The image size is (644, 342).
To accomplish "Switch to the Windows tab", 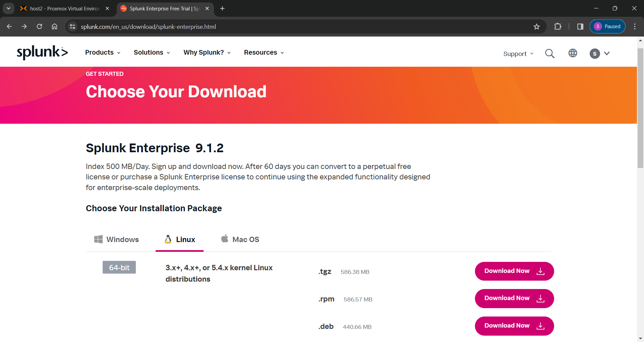I will pos(116,239).
